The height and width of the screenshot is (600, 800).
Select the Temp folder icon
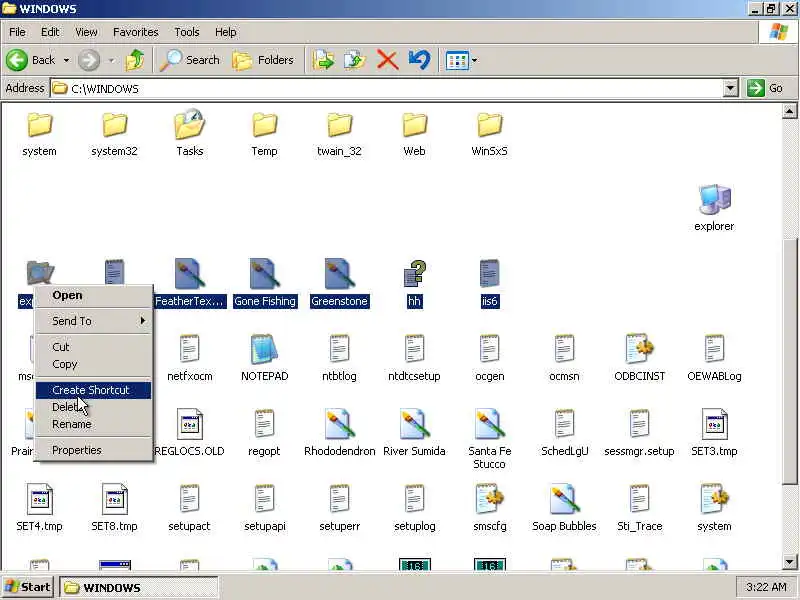[x=264, y=126]
